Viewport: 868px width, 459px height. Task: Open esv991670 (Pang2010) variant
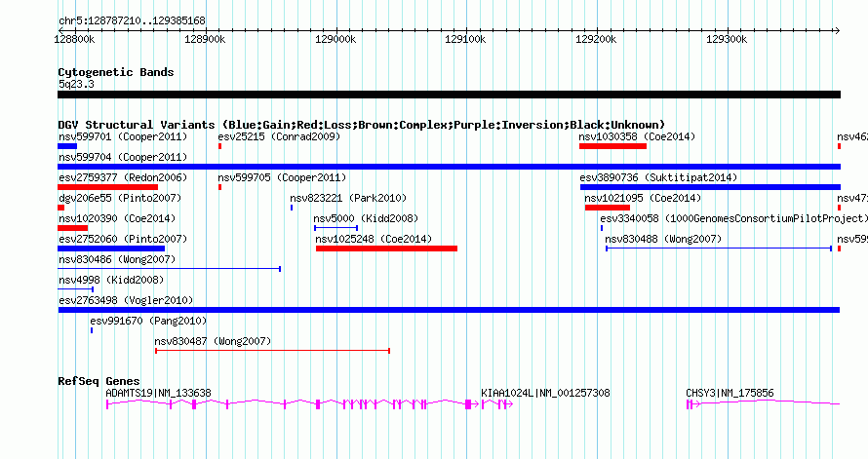(148, 321)
